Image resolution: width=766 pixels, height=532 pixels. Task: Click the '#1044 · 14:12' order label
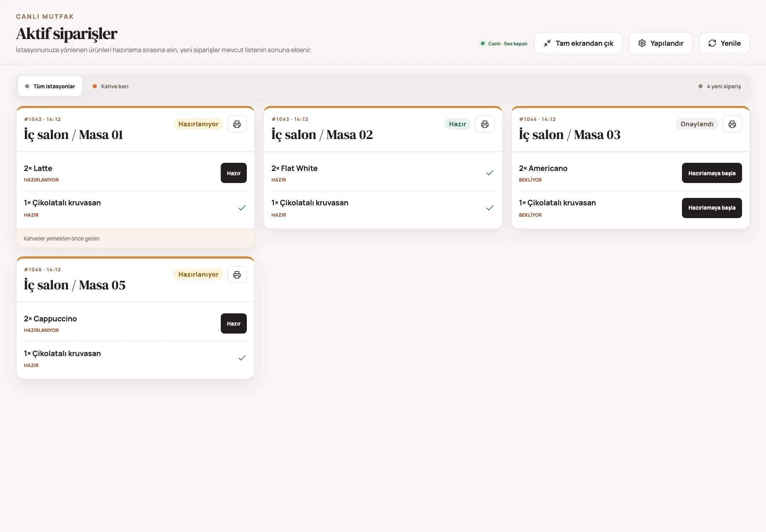point(537,119)
